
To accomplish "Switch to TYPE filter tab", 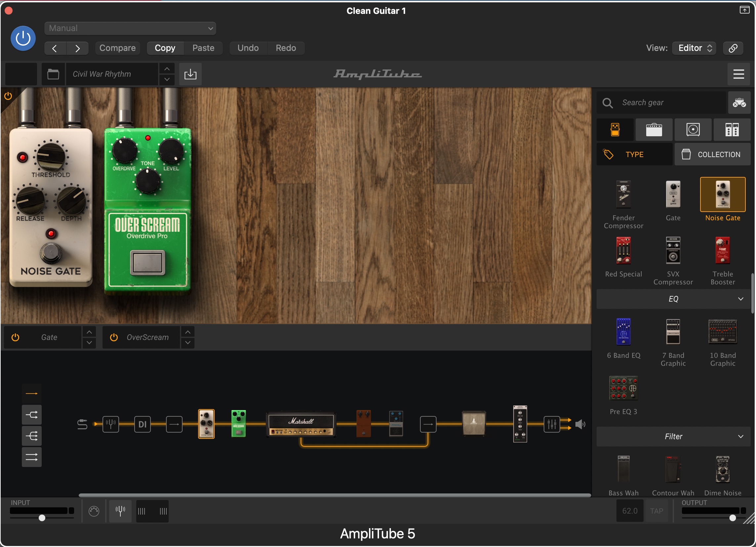I will click(x=634, y=154).
